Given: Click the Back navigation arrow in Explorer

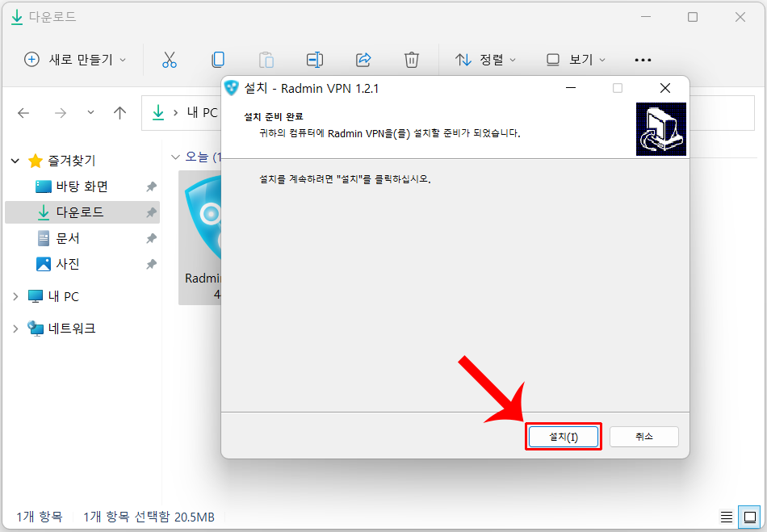Looking at the screenshot, I should pyautogui.click(x=23, y=113).
